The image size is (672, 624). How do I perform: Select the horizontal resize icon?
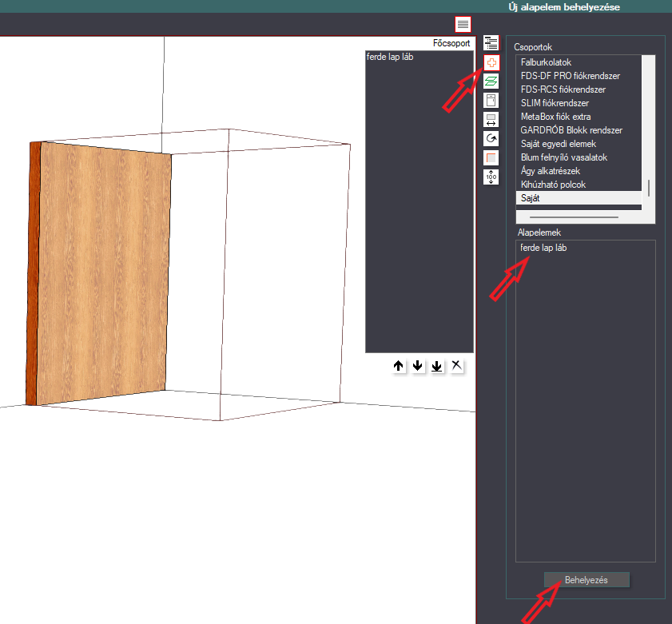[491, 120]
